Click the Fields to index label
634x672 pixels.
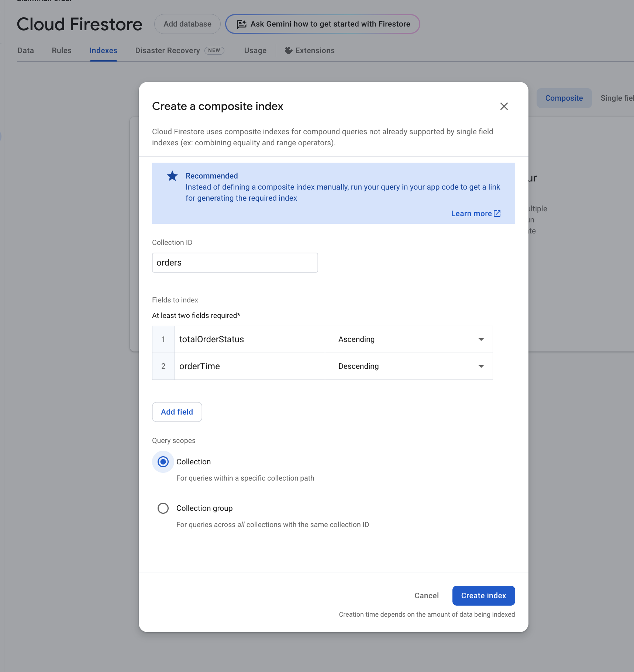175,300
